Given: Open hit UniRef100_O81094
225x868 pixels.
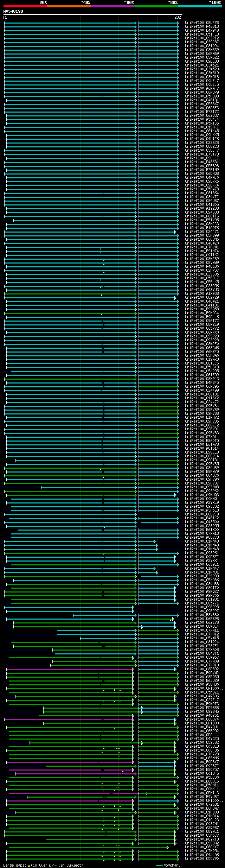Looking at the screenshot, I should (x=202, y=46).
